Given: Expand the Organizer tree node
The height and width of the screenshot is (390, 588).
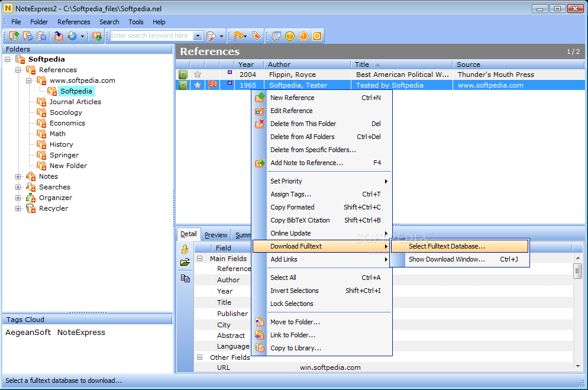Looking at the screenshot, I should point(18,198).
